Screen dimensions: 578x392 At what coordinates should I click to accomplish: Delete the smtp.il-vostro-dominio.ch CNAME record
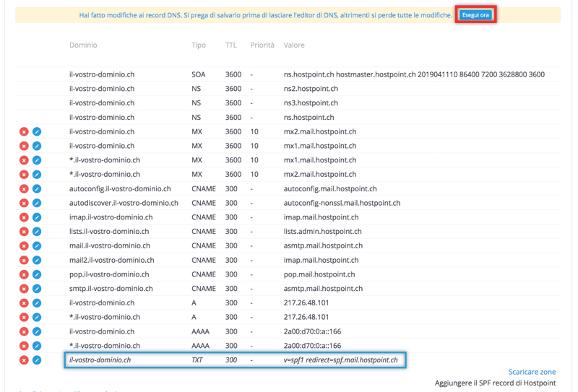coord(24,289)
